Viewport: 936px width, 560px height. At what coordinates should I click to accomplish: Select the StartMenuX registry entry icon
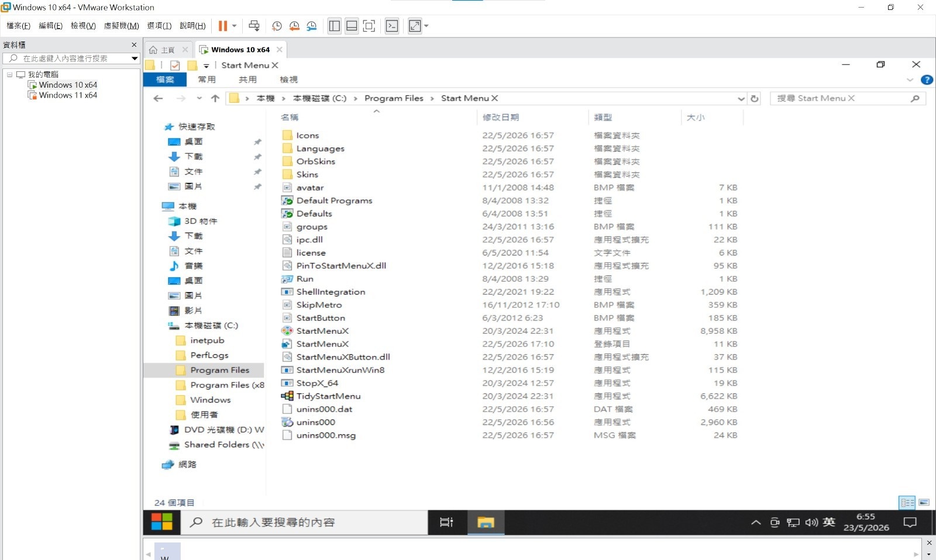tap(287, 344)
